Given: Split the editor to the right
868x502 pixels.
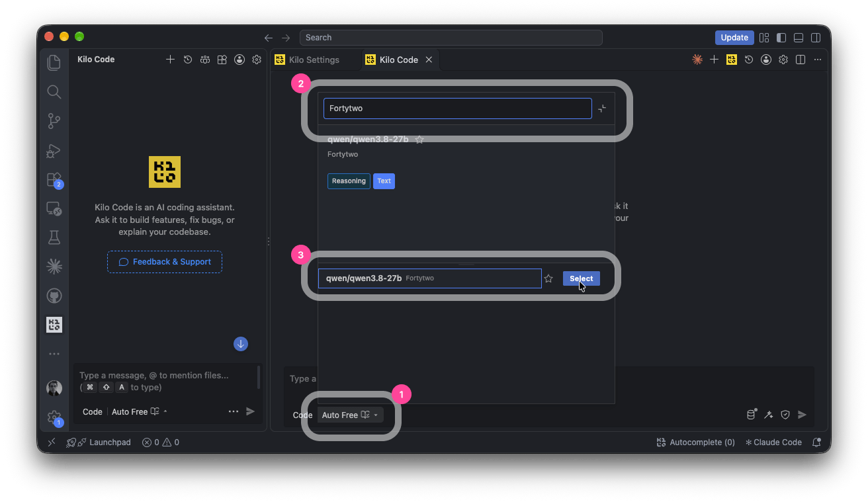Looking at the screenshot, I should [x=801, y=60].
